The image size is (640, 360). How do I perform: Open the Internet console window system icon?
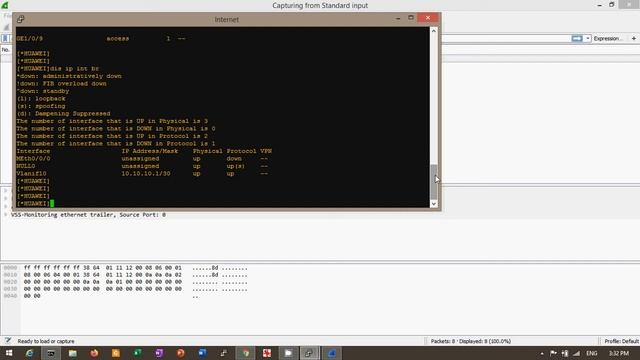(x=21, y=19)
